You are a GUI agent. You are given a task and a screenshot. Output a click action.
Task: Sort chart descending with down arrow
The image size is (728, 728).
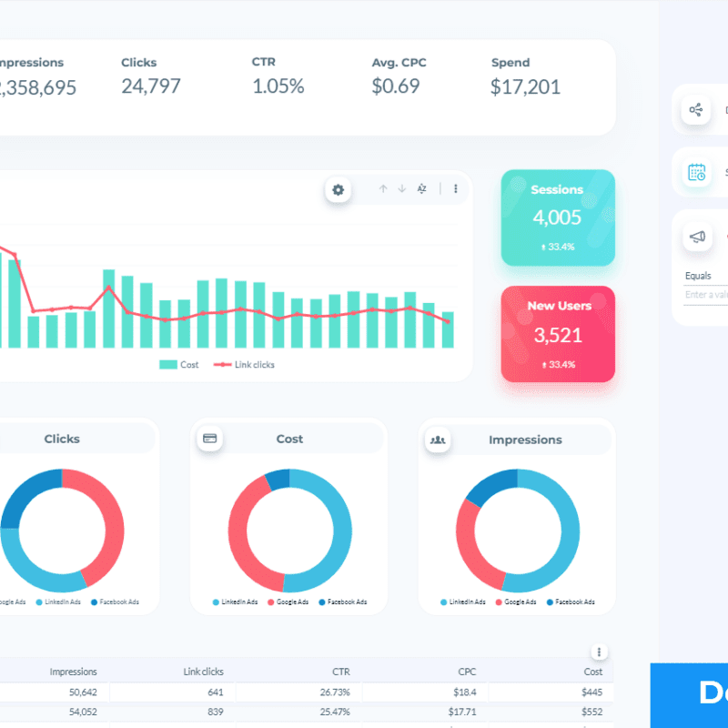coord(402,188)
